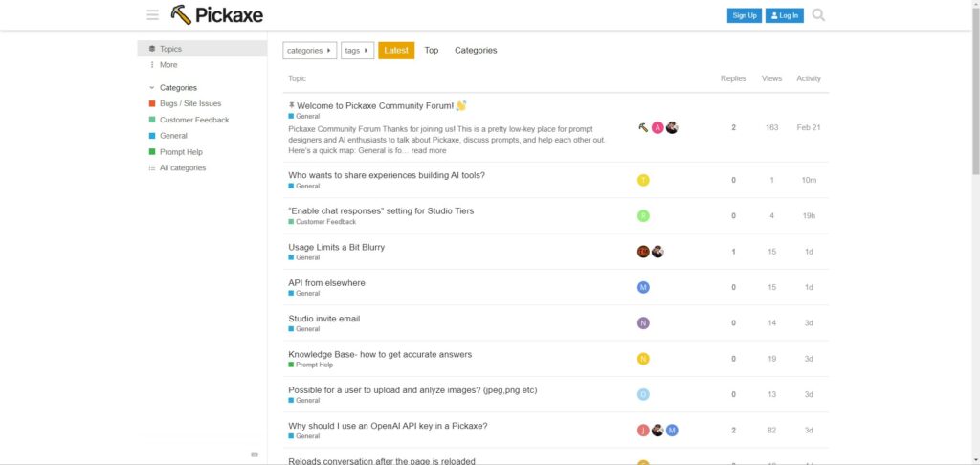Click Prompt Help tag under 'Knowledge Base' topic
This screenshot has width=980, height=465.
[311, 365]
